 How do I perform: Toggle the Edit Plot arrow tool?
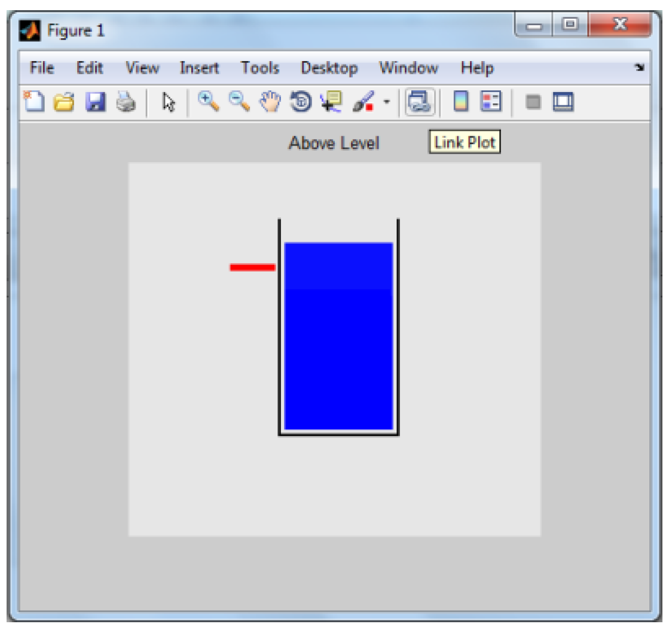tap(169, 102)
